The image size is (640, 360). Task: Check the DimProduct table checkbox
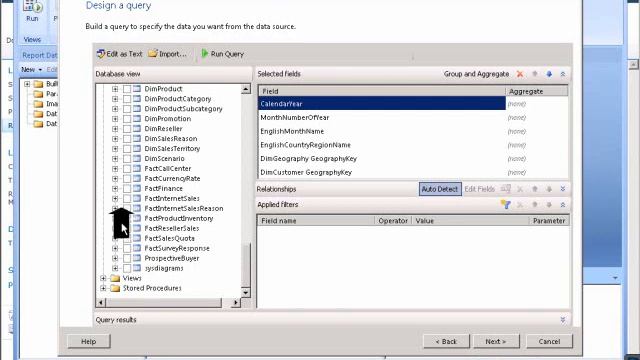click(x=127, y=89)
